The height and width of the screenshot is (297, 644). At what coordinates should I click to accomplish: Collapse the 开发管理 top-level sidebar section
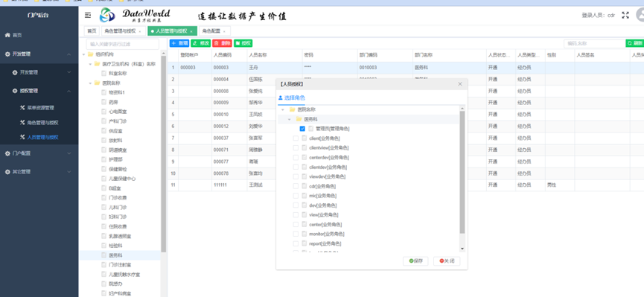click(69, 54)
